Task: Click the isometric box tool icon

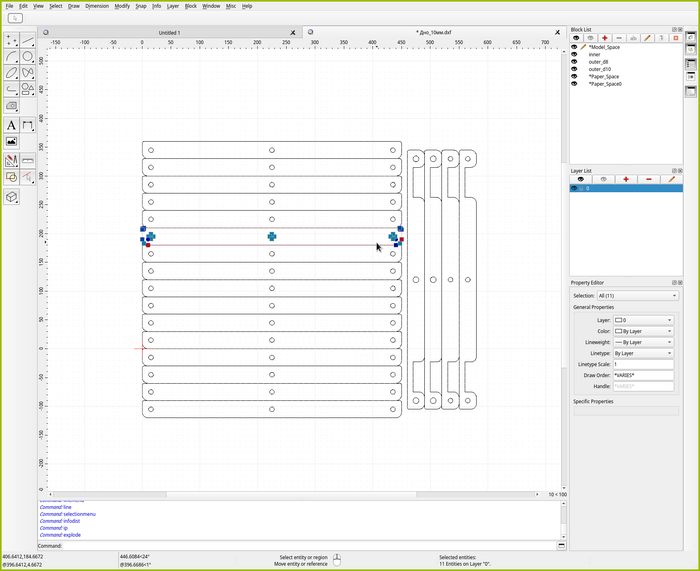Action: (x=12, y=197)
